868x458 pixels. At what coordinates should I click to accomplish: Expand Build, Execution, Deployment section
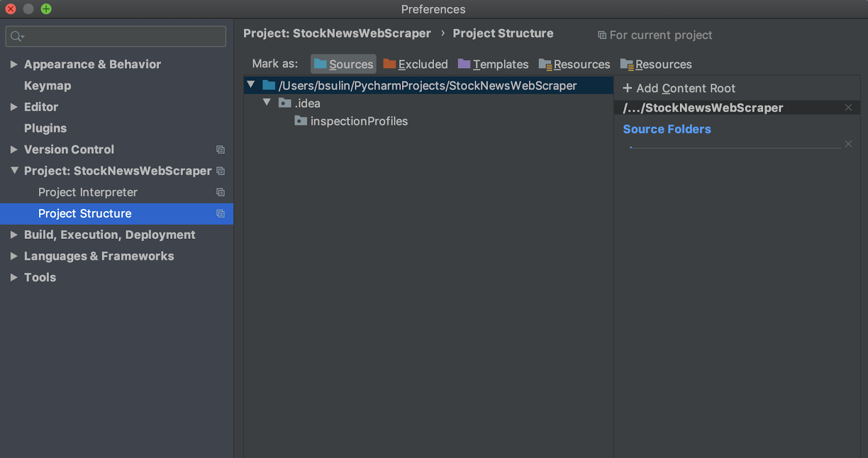14,235
